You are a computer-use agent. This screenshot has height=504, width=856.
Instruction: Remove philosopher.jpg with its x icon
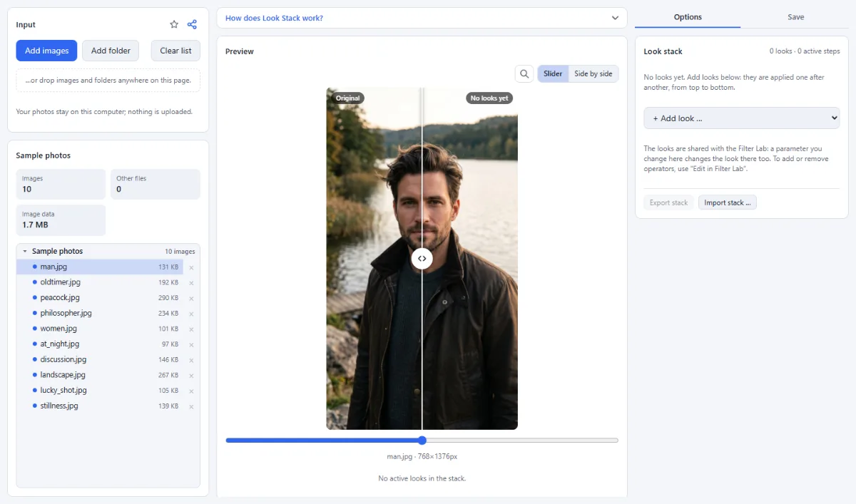point(191,314)
